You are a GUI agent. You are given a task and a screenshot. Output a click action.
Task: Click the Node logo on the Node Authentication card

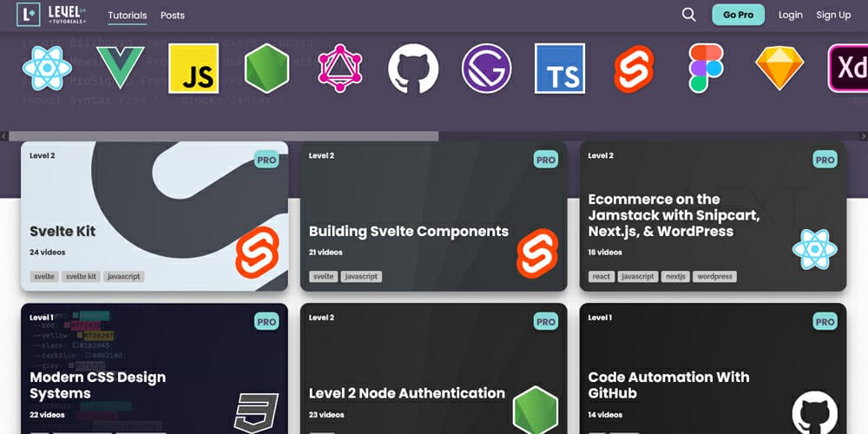pyautogui.click(x=536, y=411)
